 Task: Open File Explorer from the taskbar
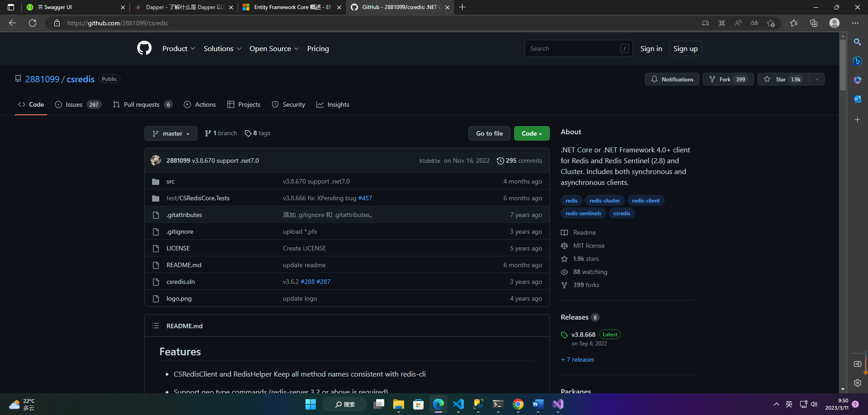pos(398,404)
